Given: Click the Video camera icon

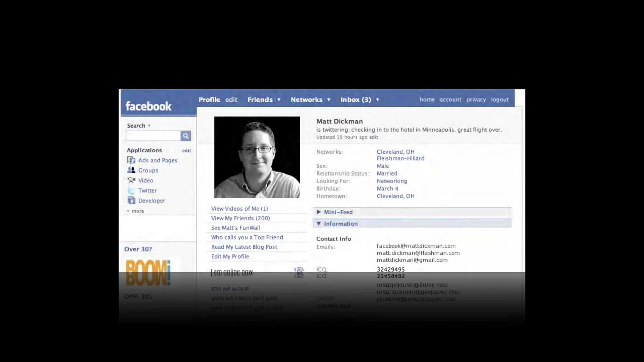Looking at the screenshot, I should (x=131, y=180).
